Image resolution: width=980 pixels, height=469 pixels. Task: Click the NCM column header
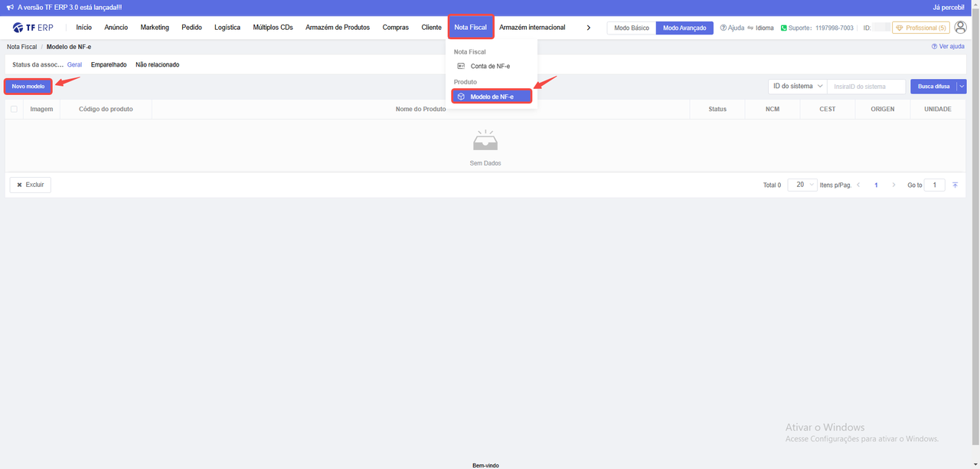pos(773,110)
